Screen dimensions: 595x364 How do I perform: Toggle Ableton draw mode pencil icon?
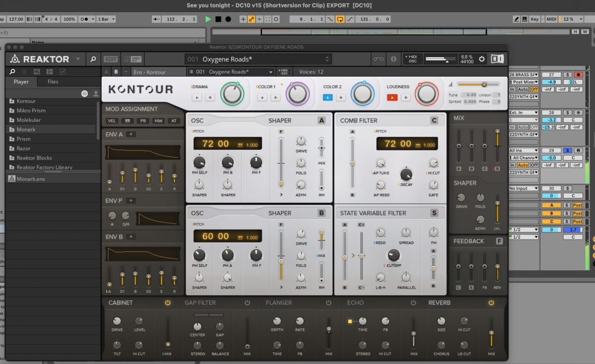coord(517,19)
